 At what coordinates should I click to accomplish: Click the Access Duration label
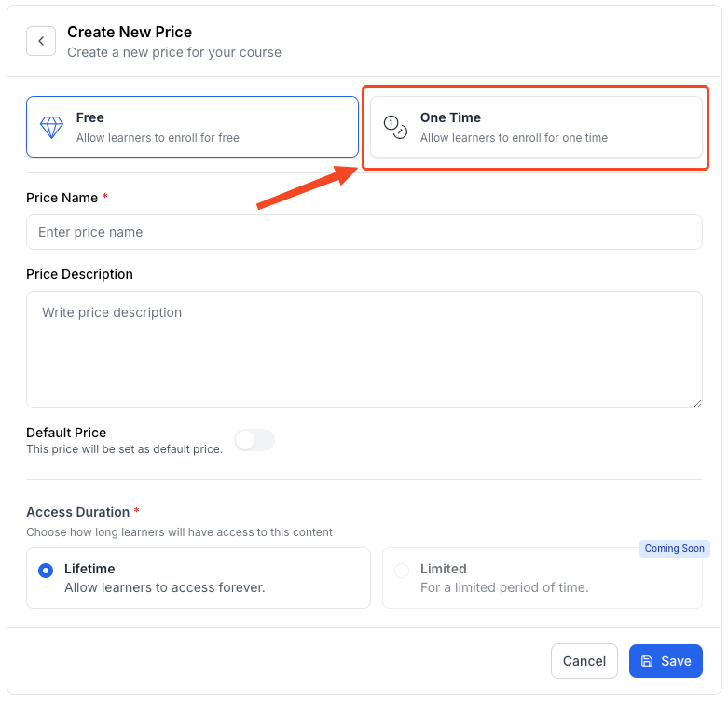[x=78, y=512]
